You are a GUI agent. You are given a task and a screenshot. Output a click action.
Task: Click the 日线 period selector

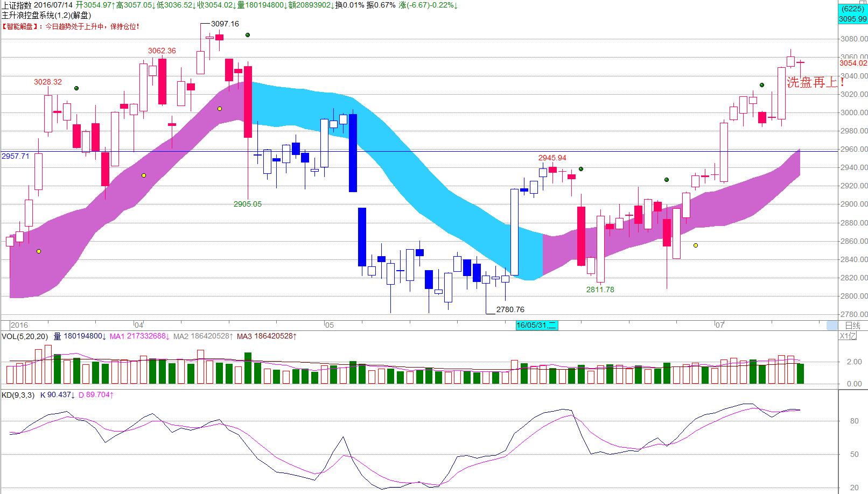coord(853,325)
